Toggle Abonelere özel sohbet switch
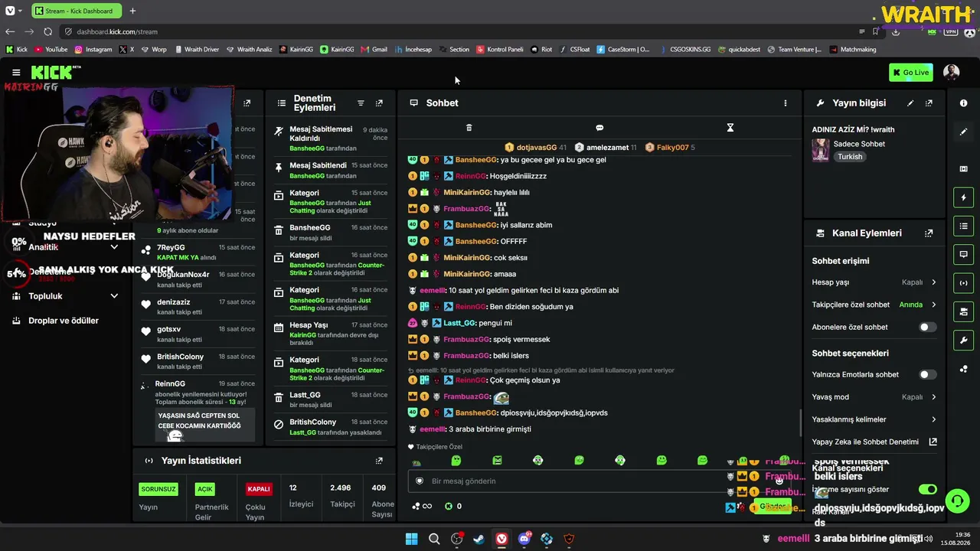 [927, 327]
